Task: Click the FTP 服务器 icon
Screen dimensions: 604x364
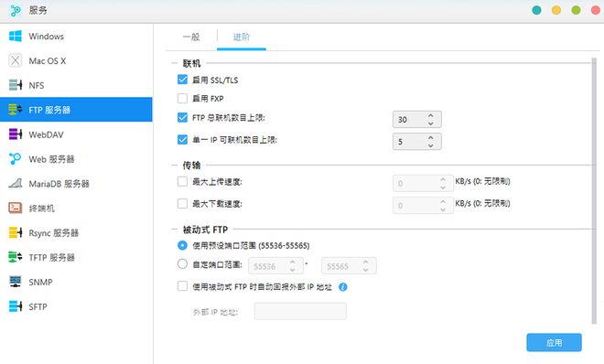Action: (x=15, y=110)
